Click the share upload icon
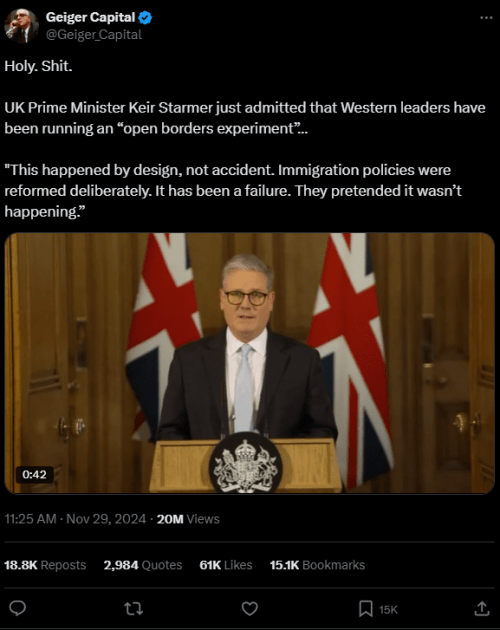 [482, 608]
